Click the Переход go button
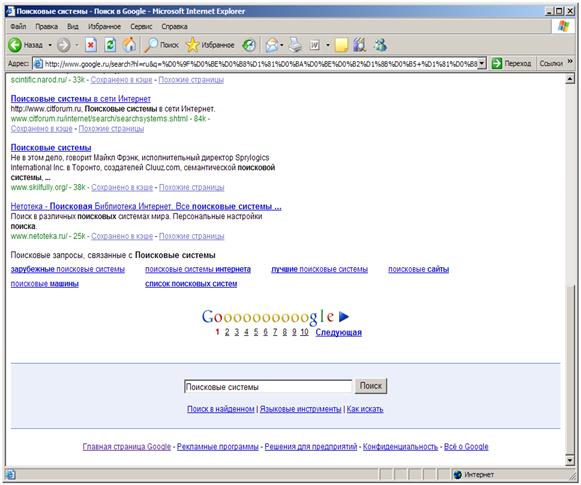Viewport: 581px width, 485px height. click(x=511, y=64)
